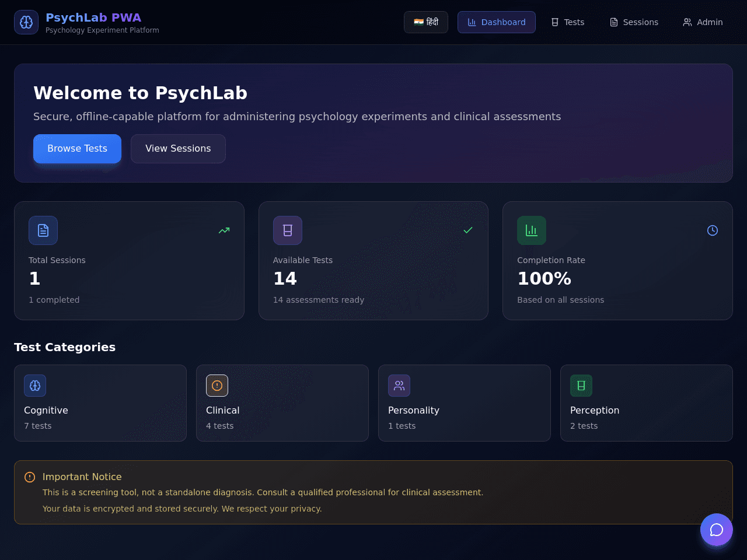Select the Clinical category label
747x560 pixels.
point(223,410)
